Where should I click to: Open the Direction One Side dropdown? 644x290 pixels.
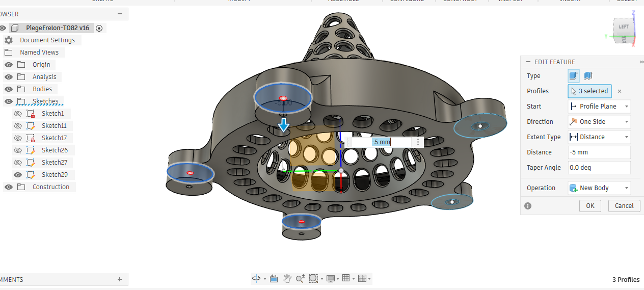(599, 122)
